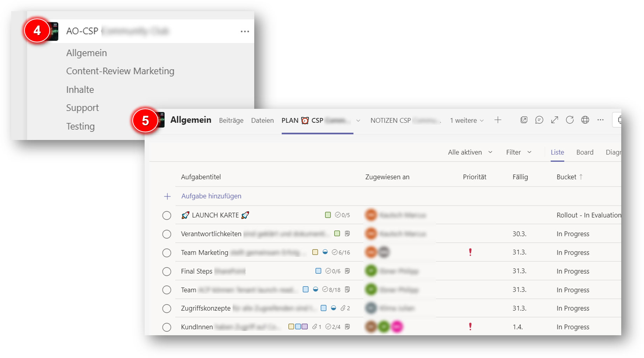Viewport: 644px width, 358px height.
Task: Expand the '1 weitere' tabs dropdown
Action: click(x=467, y=120)
